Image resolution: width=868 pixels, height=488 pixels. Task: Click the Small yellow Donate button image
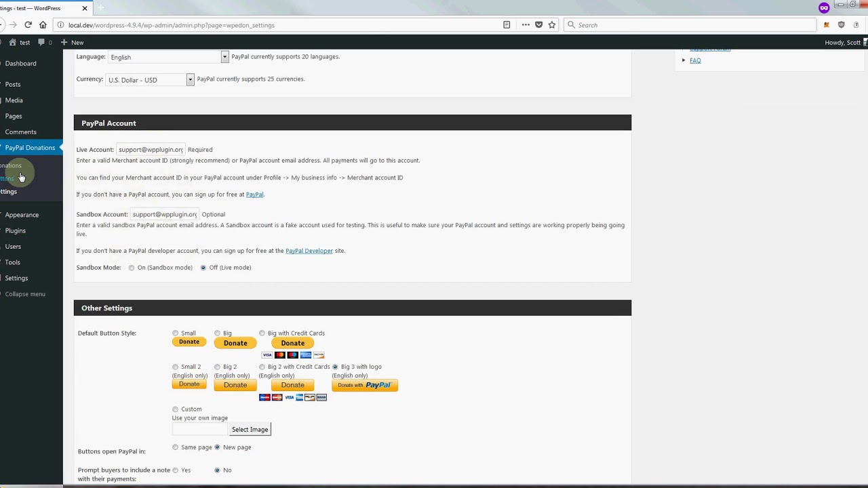pos(189,342)
